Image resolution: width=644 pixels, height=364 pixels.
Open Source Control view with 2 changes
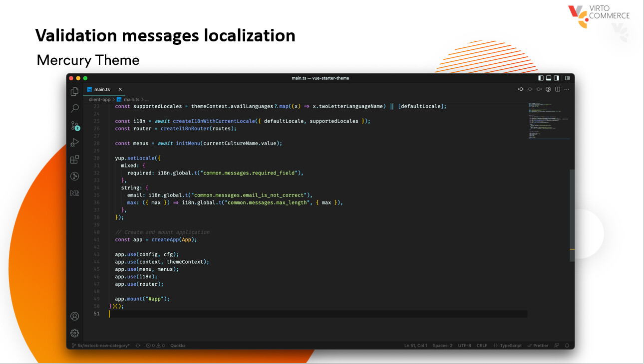[75, 126]
